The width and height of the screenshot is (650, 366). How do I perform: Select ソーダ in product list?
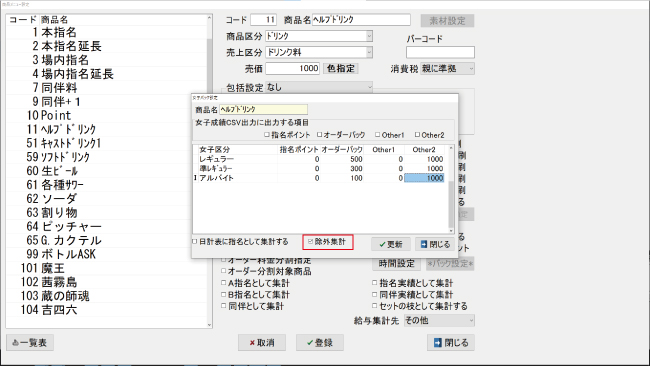pyautogui.click(x=107, y=199)
